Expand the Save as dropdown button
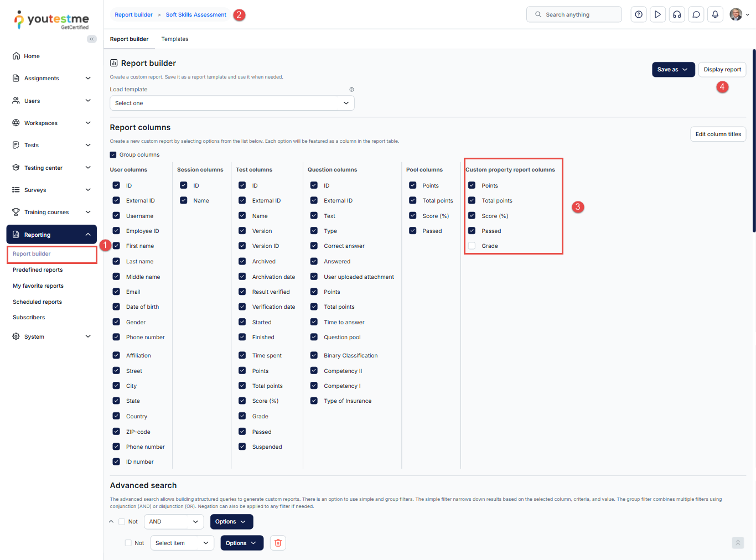The height and width of the screenshot is (560, 756). click(673, 70)
